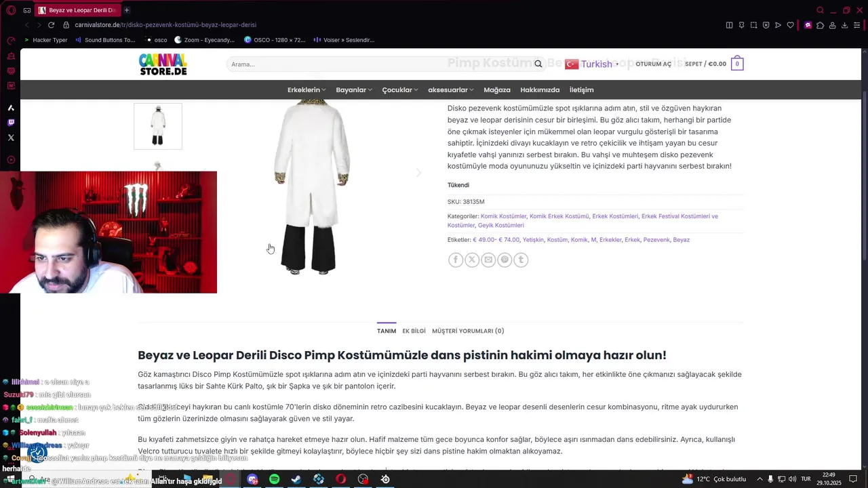Screen dimensions: 868x488
Task: Open the Zoom - Eyecandy bookmark
Action: (x=204, y=40)
